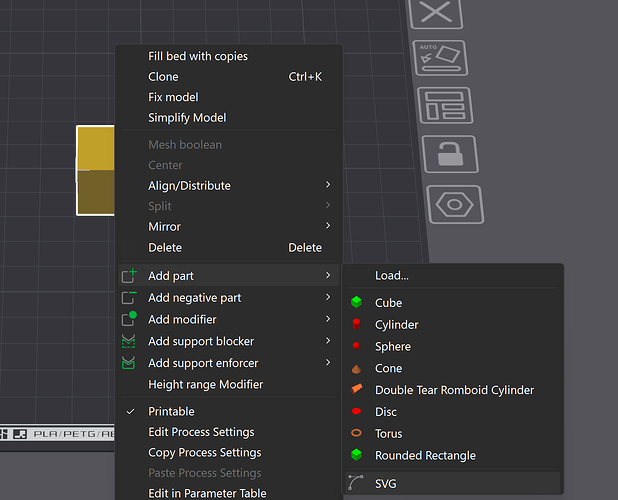Open Add part menu entry
This screenshot has width=618, height=500.
pyautogui.click(x=171, y=276)
